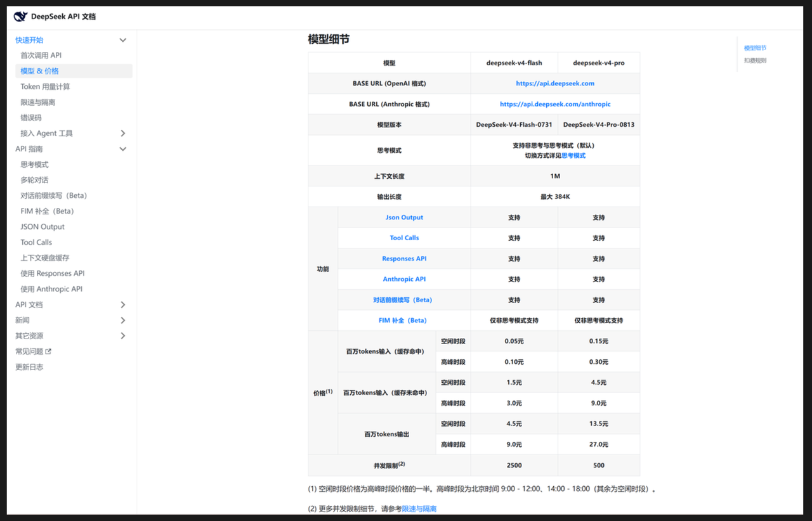Open the 更新日志 sidebar entry
Viewport: 812px width, 521px height.
(x=29, y=367)
